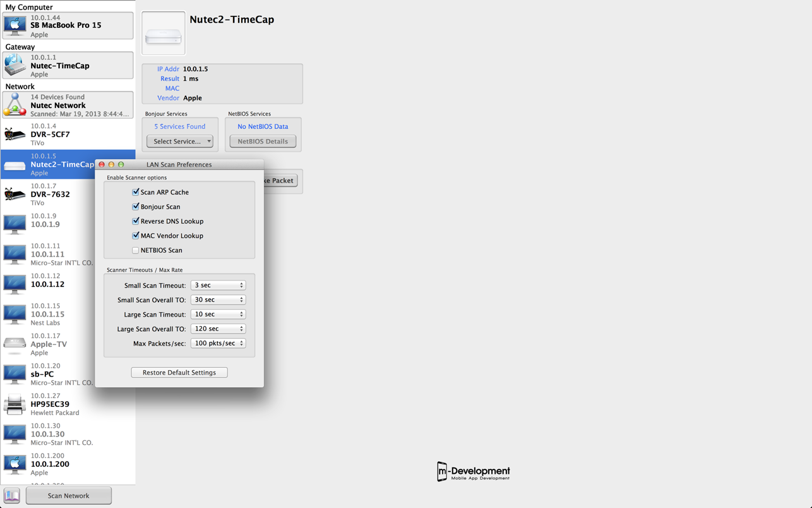Image resolution: width=812 pixels, height=508 pixels.
Task: Select the SB MacBook Pro 15 entry
Action: [x=68, y=26]
